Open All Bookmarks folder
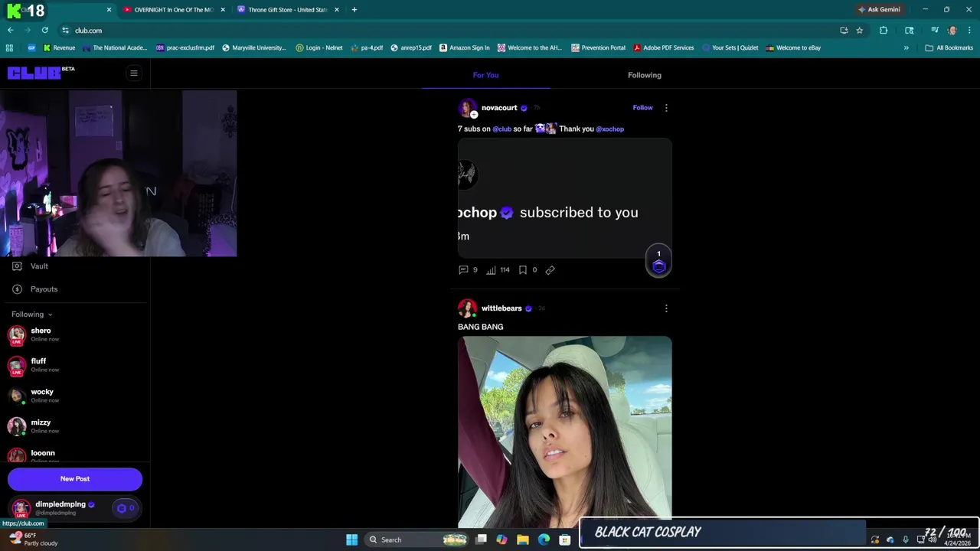The image size is (980, 551). coord(949,47)
